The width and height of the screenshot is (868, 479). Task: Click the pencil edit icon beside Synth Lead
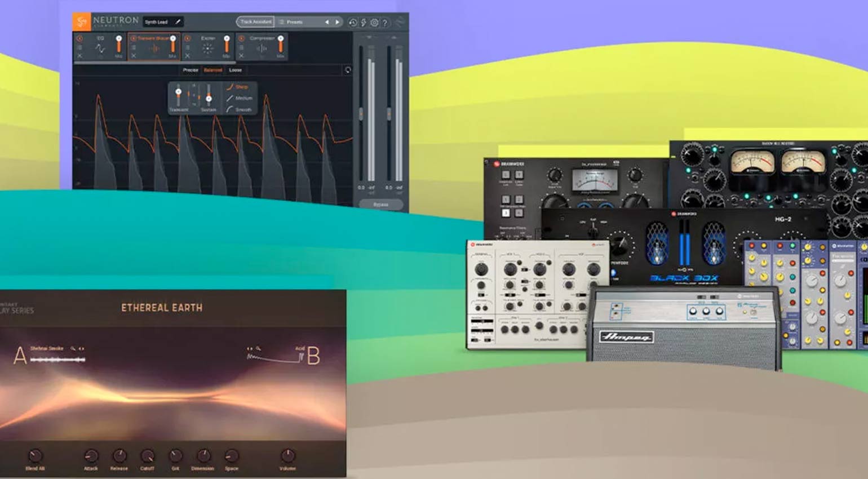tap(178, 22)
